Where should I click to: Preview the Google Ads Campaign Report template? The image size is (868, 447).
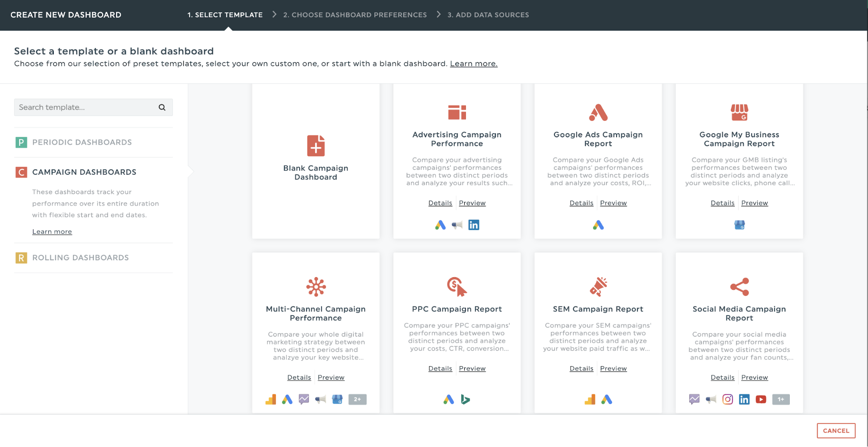coord(613,203)
